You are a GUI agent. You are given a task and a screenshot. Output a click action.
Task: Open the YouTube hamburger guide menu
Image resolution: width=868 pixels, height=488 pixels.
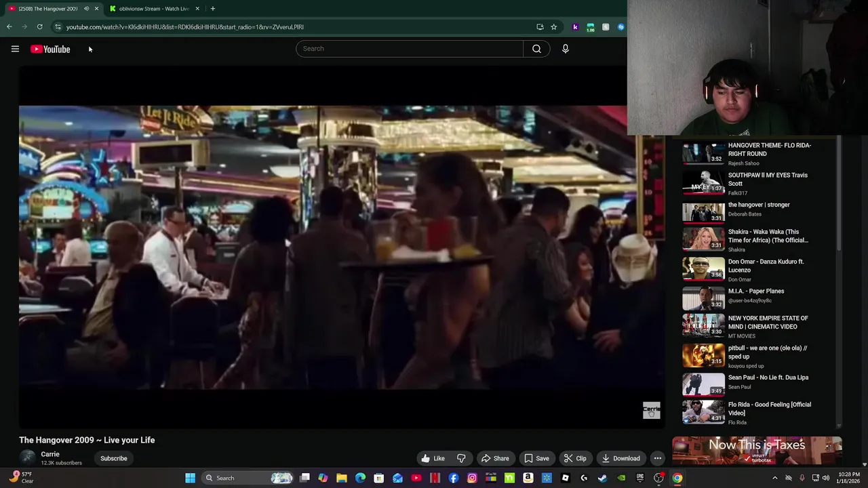coord(15,49)
